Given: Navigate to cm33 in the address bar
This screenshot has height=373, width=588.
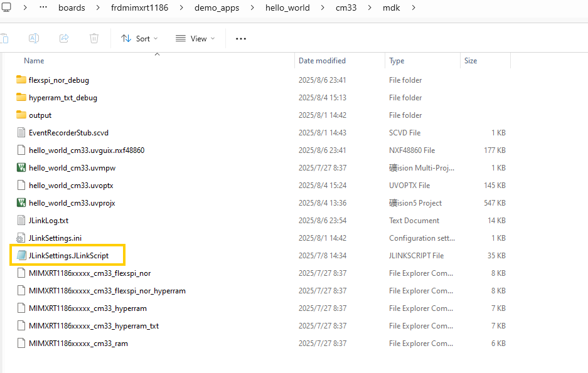Looking at the screenshot, I should 346,8.
